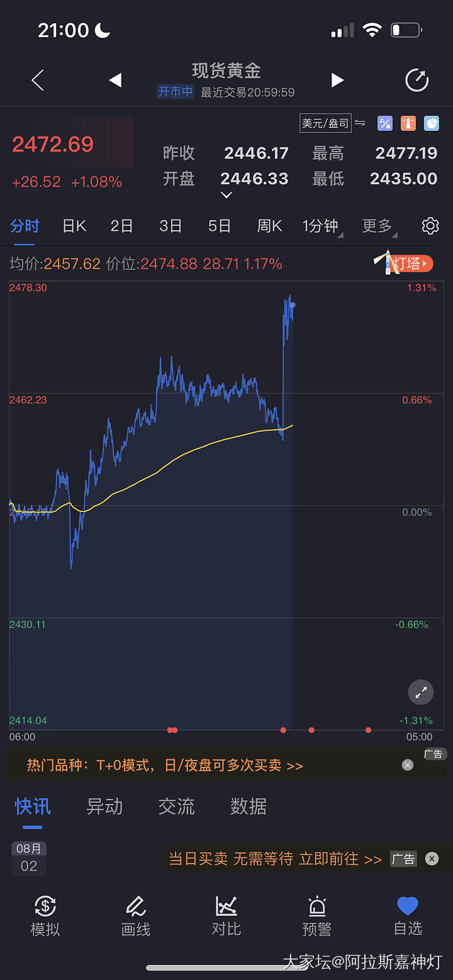This screenshot has height=980, width=453.
Task: Close the 当日买卖 ad banner
Action: tap(432, 859)
